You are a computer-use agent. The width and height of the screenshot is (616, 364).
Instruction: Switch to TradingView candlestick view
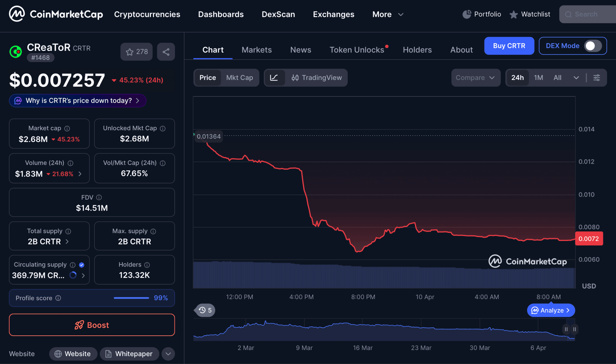pos(317,78)
